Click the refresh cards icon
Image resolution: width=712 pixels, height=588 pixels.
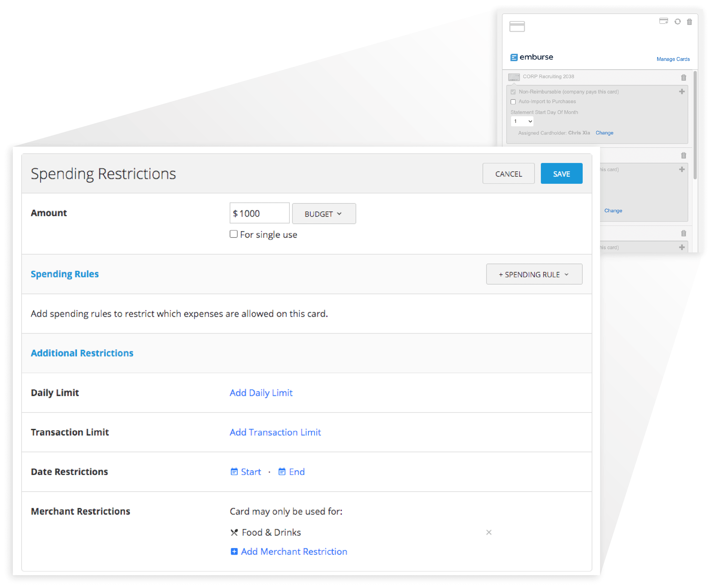click(677, 21)
